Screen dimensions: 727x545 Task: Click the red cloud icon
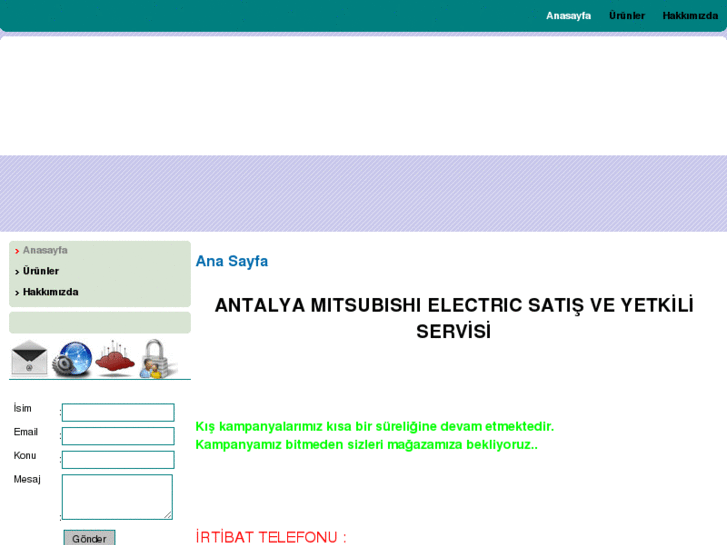pyautogui.click(x=115, y=358)
